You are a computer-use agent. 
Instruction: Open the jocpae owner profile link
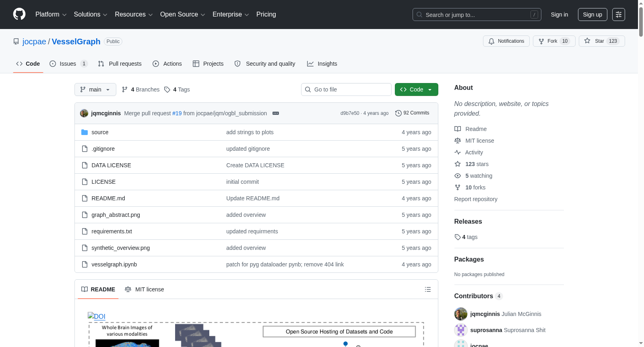pyautogui.click(x=34, y=42)
